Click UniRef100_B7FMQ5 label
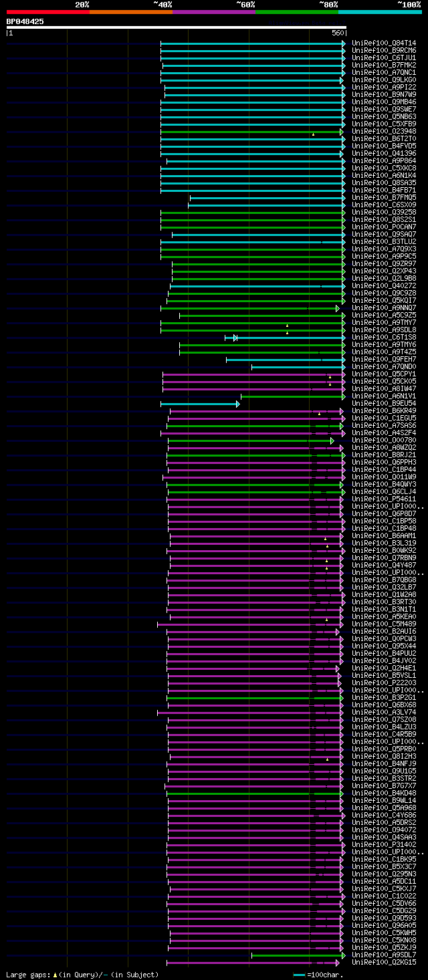The image size is (428, 980). point(384,197)
